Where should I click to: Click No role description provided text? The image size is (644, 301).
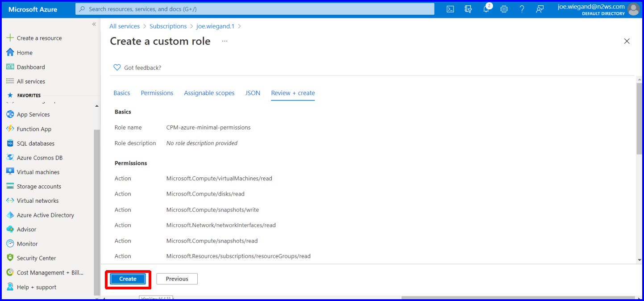coord(202,143)
